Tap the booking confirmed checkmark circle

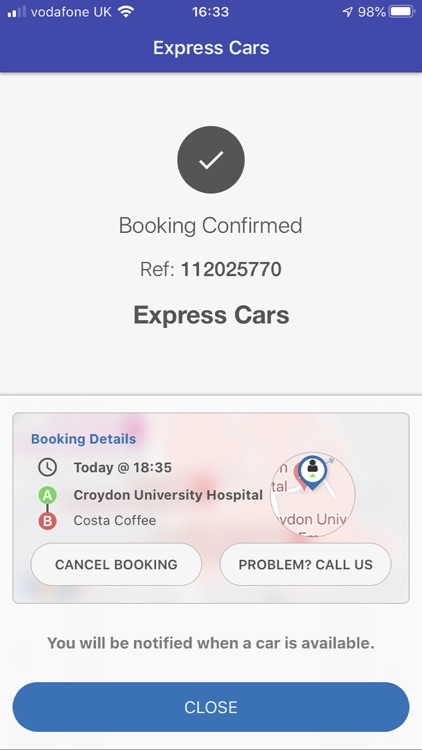[x=211, y=160]
